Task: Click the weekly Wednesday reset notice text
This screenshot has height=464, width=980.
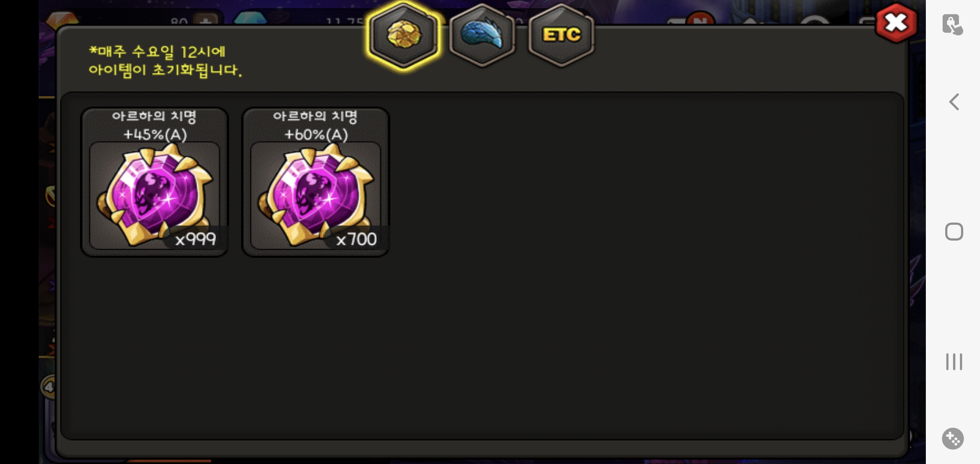Action: tap(165, 61)
